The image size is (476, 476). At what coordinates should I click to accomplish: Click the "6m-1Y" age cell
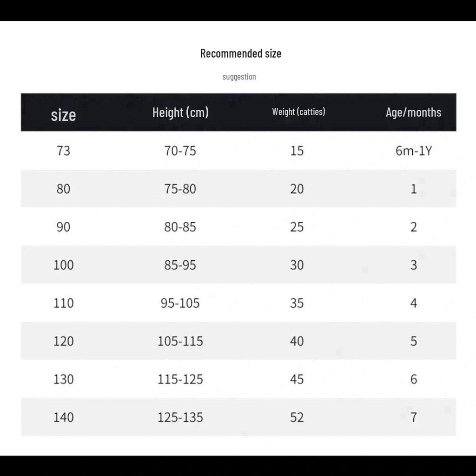tap(413, 151)
